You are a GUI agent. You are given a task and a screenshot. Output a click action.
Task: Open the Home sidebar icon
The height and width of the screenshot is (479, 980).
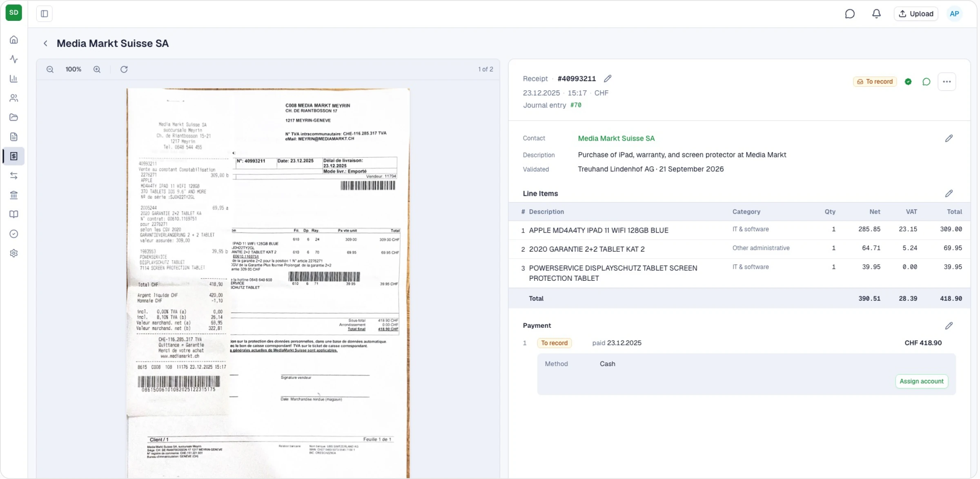14,40
